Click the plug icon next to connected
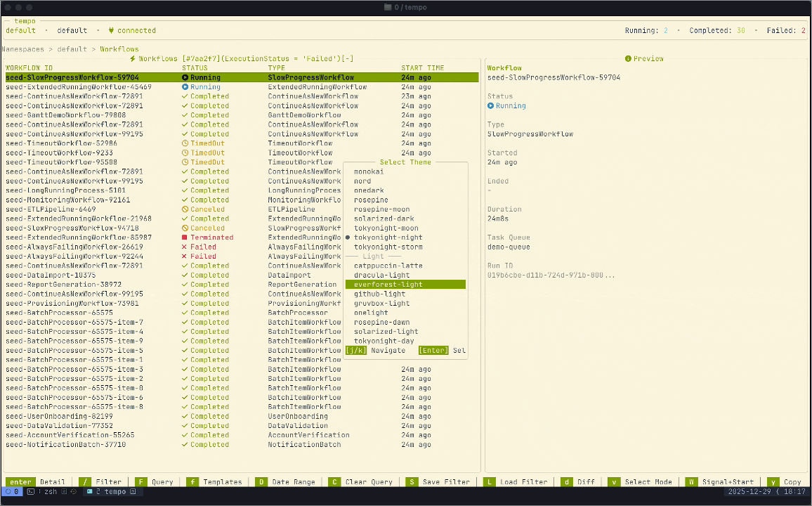The image size is (812, 506). (111, 31)
